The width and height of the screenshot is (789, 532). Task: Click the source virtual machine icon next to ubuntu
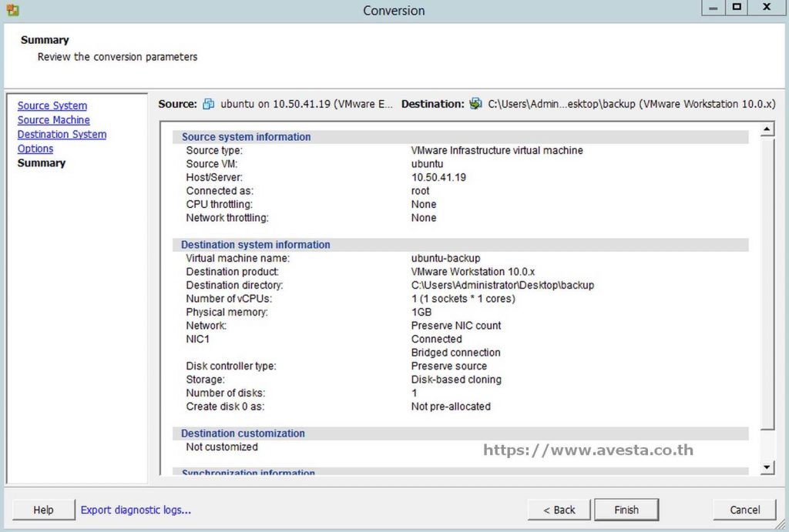click(x=208, y=104)
